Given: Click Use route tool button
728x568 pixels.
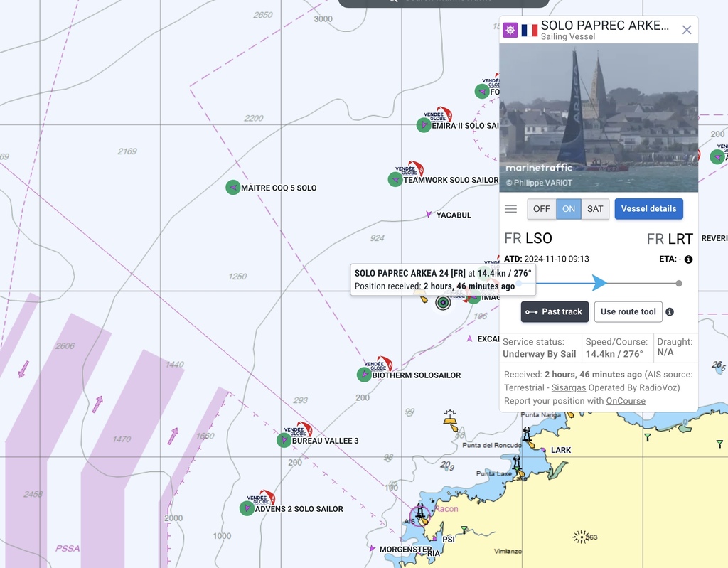Looking at the screenshot, I should pyautogui.click(x=628, y=311).
